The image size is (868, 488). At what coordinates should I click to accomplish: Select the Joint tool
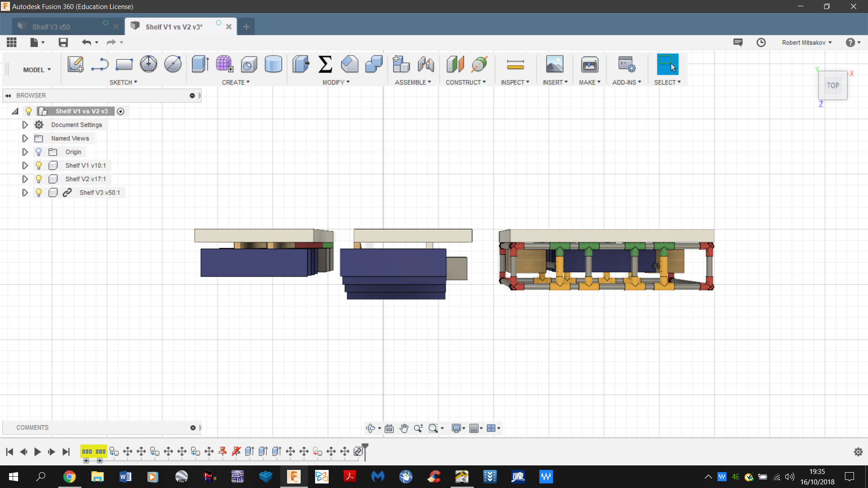click(426, 64)
